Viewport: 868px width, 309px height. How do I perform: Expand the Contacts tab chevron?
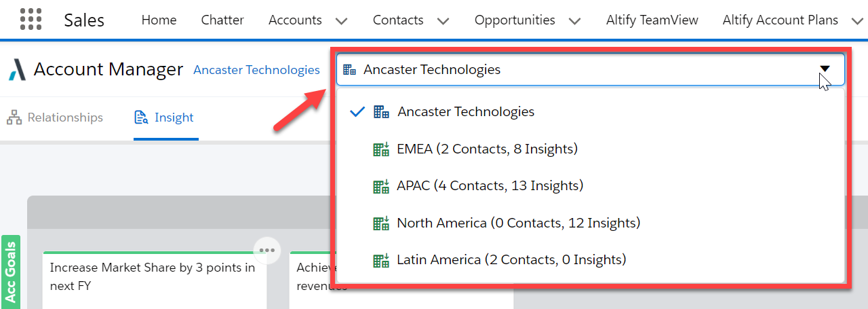click(x=443, y=21)
